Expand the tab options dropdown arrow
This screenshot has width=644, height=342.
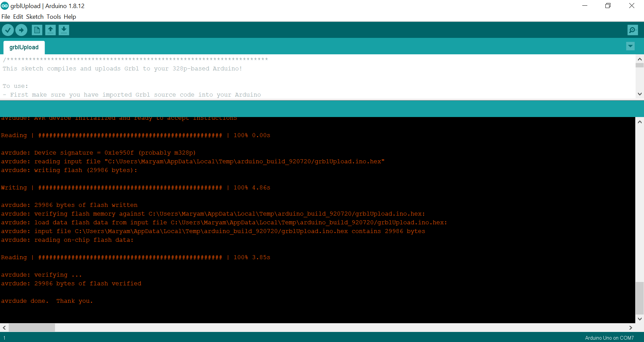[x=630, y=46]
